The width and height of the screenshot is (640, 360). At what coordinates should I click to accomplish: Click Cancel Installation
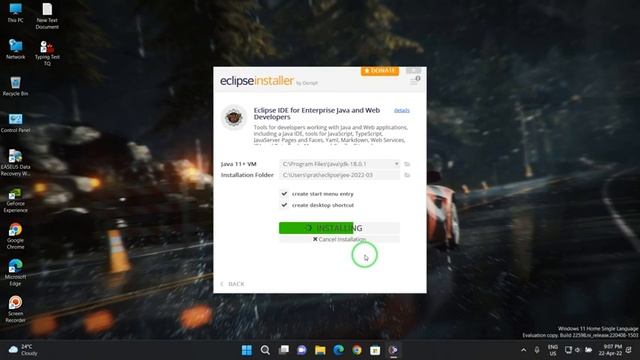[339, 239]
